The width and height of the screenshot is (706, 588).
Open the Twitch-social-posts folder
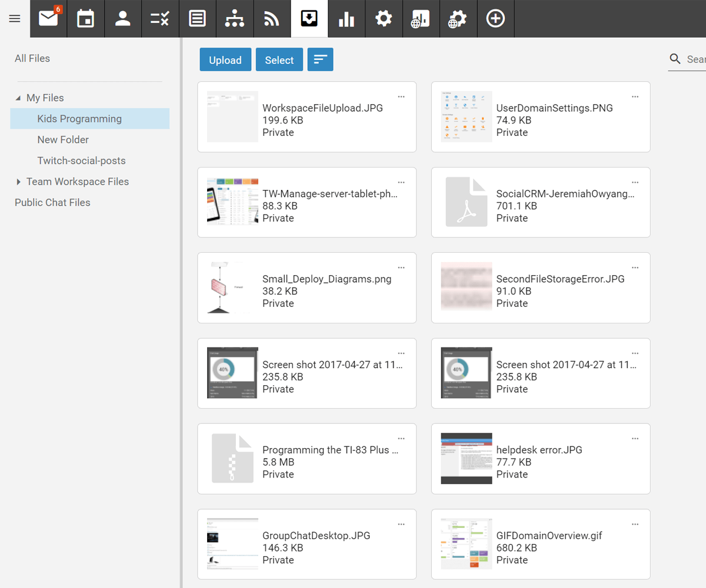coord(81,161)
